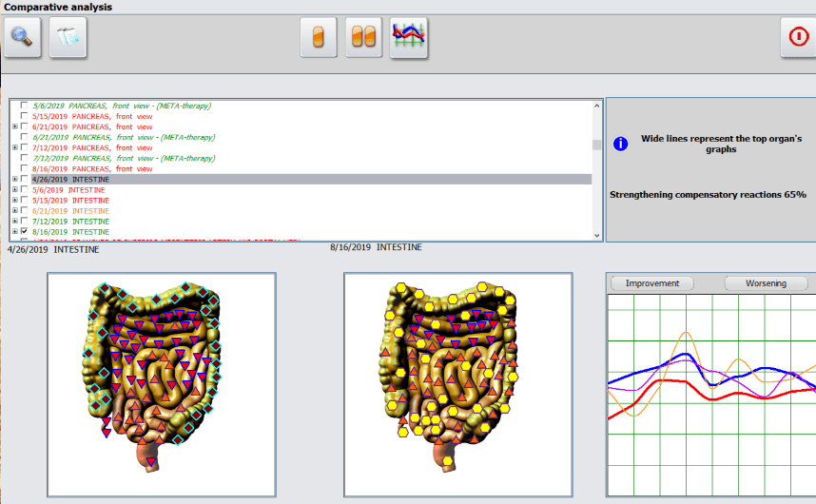The image size is (816, 504).
Task: Click the red power exit icon
Action: tap(799, 38)
